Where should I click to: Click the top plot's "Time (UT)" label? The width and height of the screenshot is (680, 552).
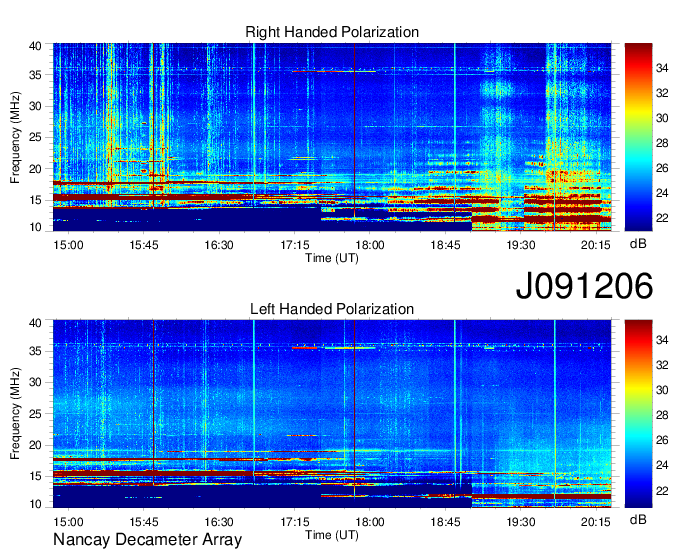point(332,258)
